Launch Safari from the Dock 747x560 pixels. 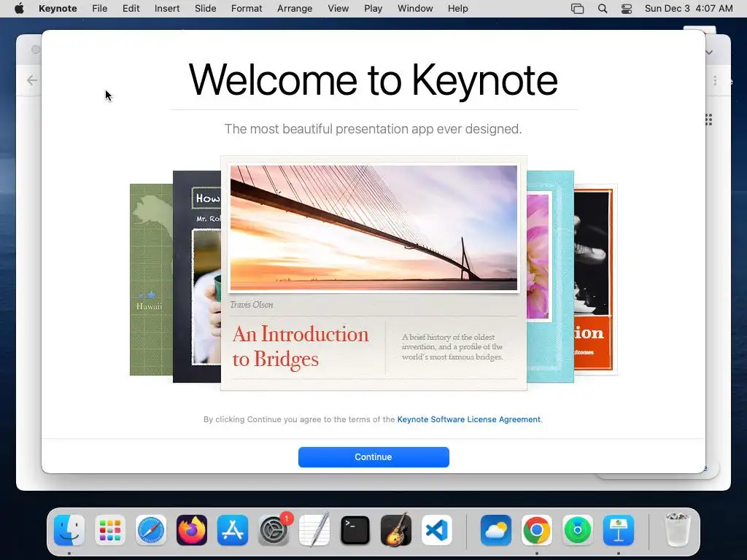(x=151, y=530)
